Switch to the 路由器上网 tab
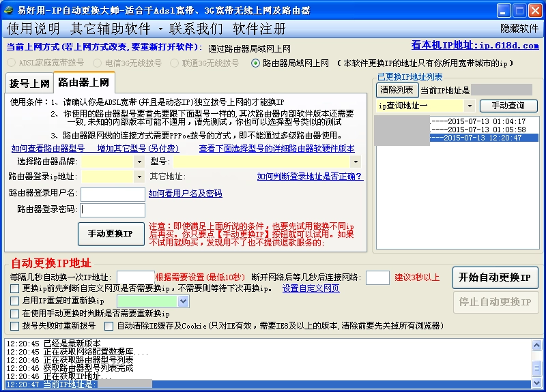 (84, 82)
